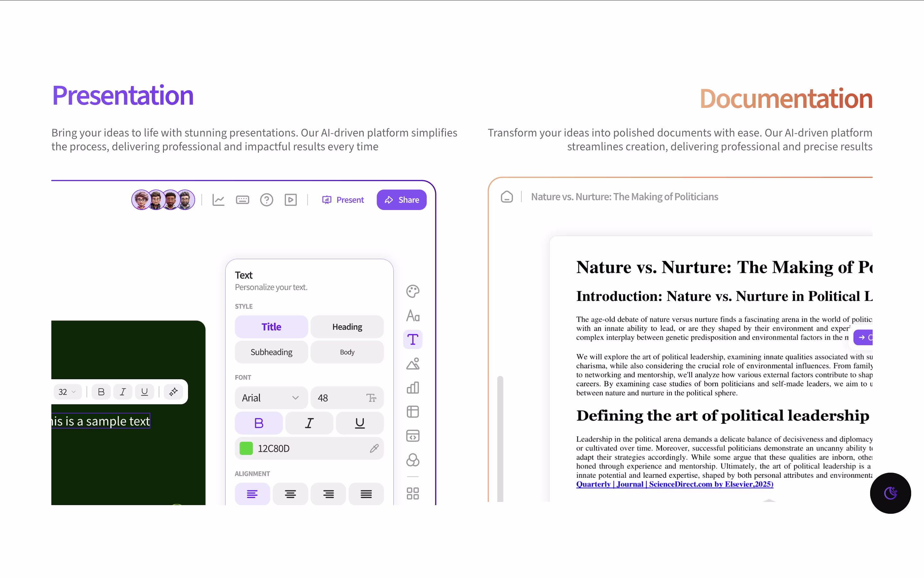Viewport: 924px width, 578px height.
Task: Click the Present button
Action: pos(343,200)
